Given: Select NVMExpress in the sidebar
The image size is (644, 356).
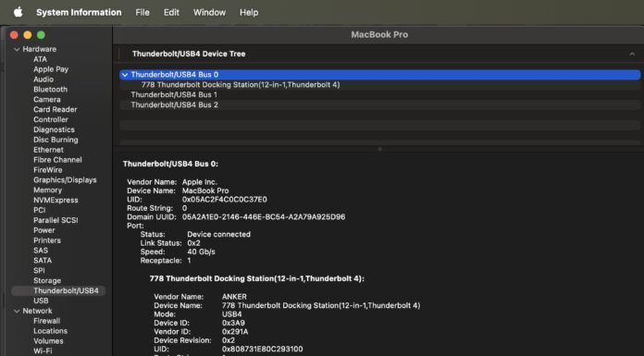Looking at the screenshot, I should [56, 200].
